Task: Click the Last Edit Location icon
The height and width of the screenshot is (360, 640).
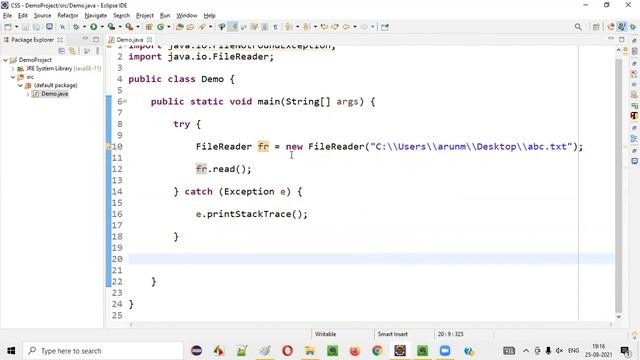Action: point(324,27)
